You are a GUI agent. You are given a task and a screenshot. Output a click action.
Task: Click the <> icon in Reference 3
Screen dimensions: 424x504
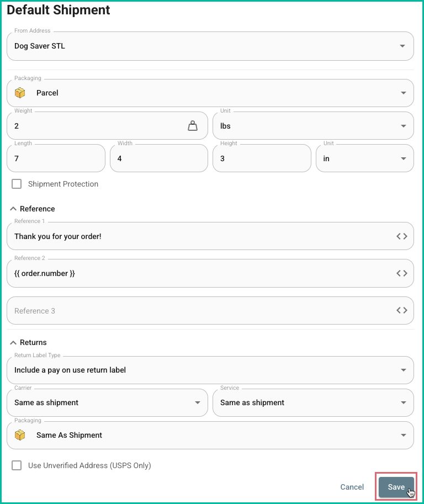pyautogui.click(x=402, y=310)
